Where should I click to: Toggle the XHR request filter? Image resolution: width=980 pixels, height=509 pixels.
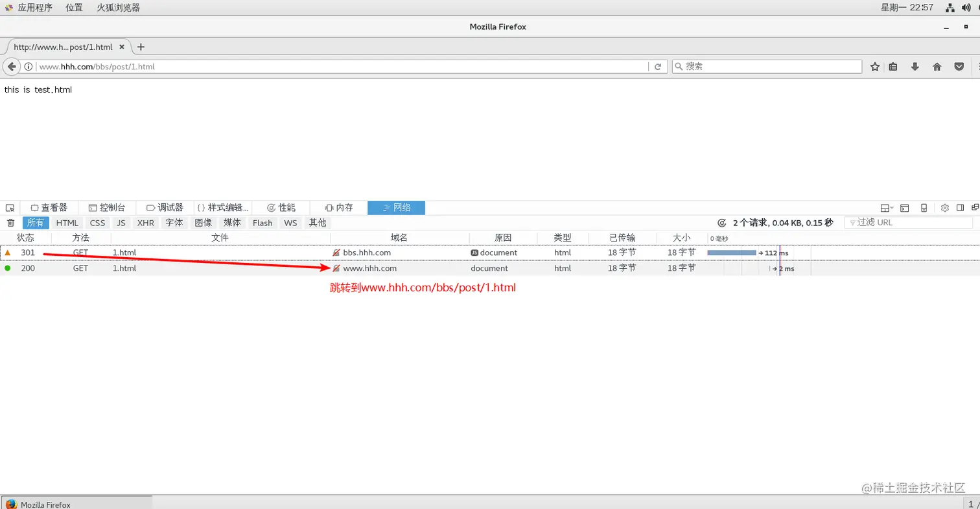[146, 223]
